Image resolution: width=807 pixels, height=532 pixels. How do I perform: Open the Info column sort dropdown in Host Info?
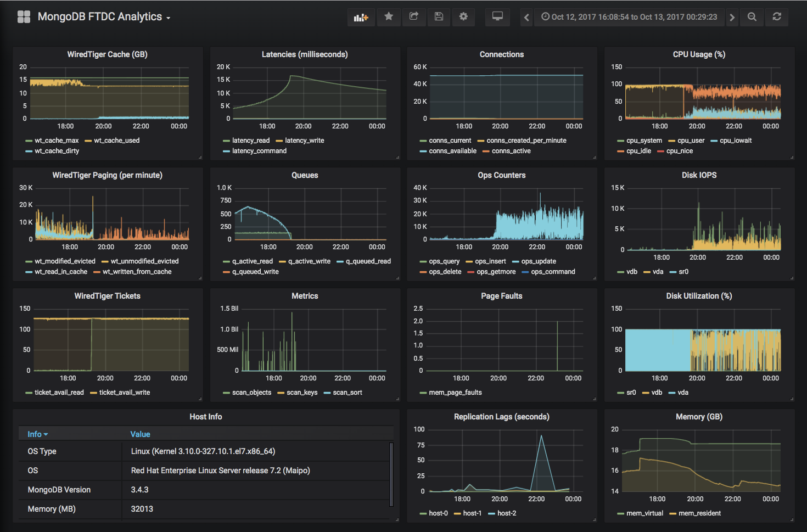click(37, 434)
